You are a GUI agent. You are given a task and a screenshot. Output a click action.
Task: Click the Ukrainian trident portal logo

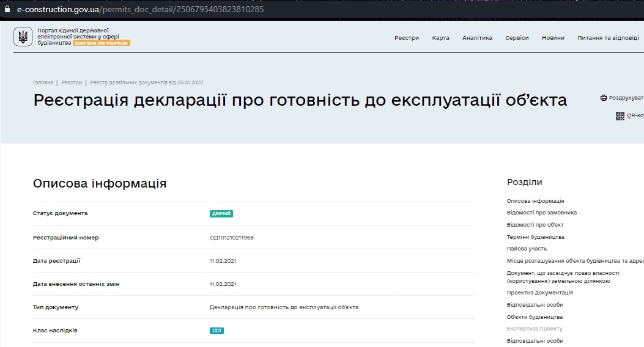tap(23, 37)
